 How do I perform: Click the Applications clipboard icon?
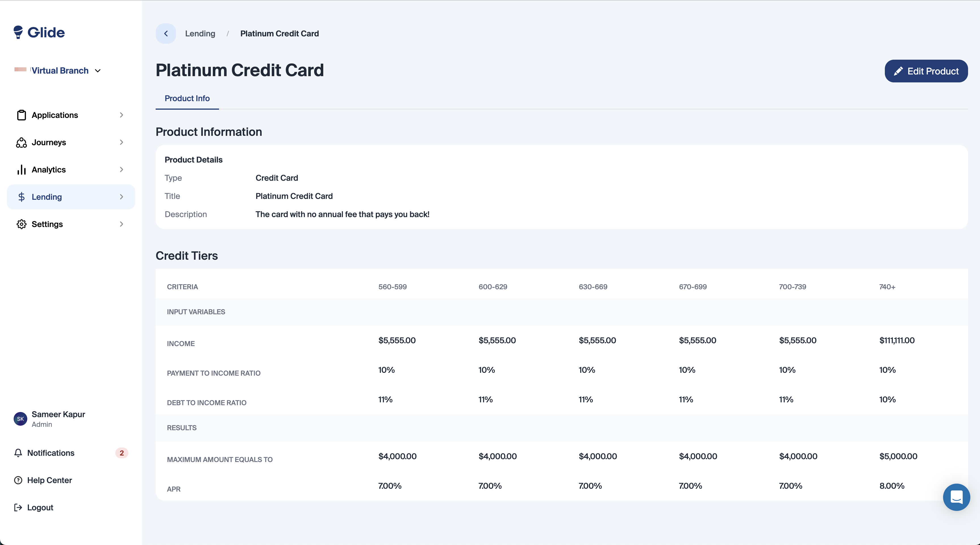(21, 115)
